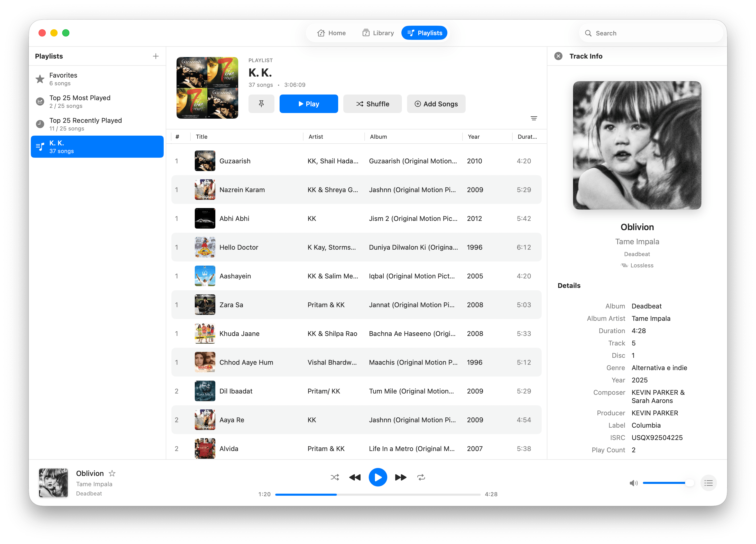Viewport: 756px width, 544px height.
Task: Click Deadbeat album under Track Info title
Action: [637, 254]
